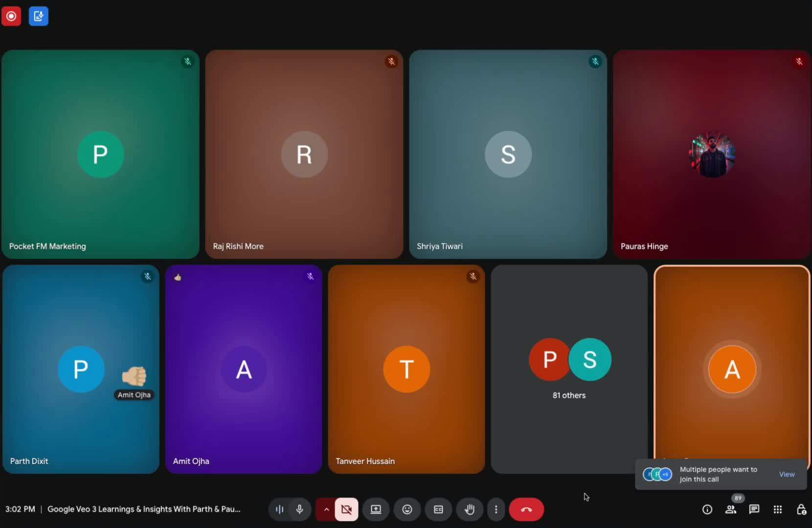Image resolution: width=812 pixels, height=528 pixels.
Task: Select Pauras Hinge's video tile
Action: click(x=712, y=154)
